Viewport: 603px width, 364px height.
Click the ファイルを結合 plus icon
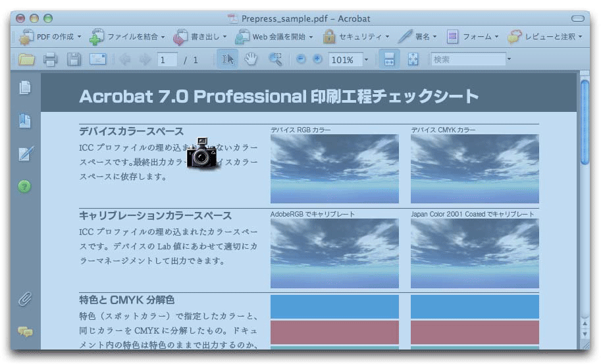tap(97, 38)
